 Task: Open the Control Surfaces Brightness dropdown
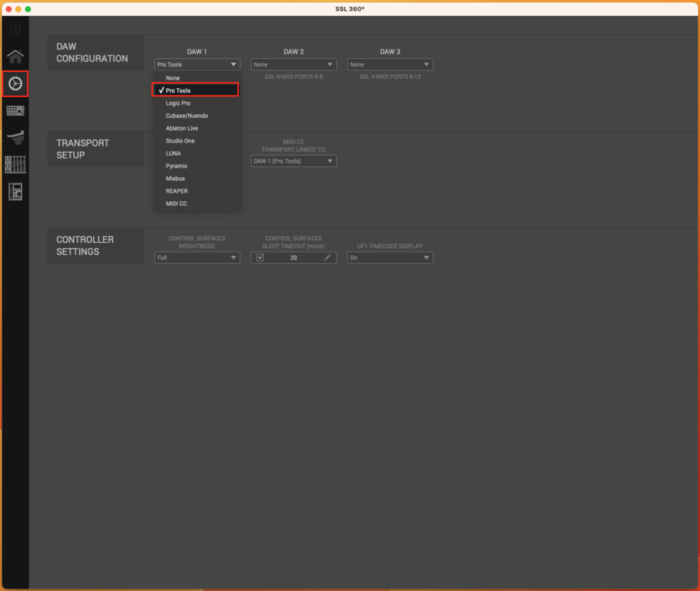(197, 257)
